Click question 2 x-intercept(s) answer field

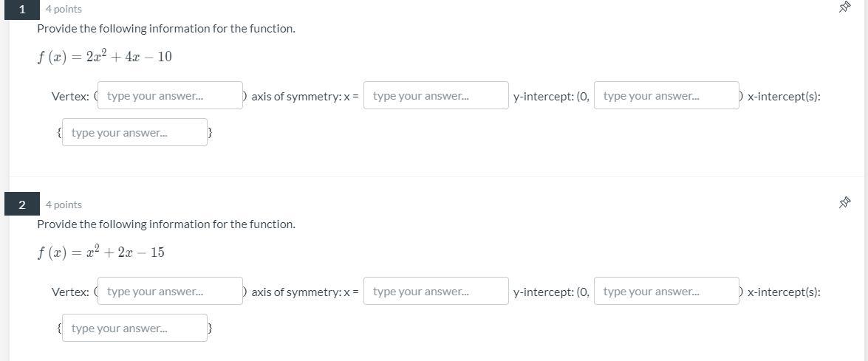coord(134,329)
